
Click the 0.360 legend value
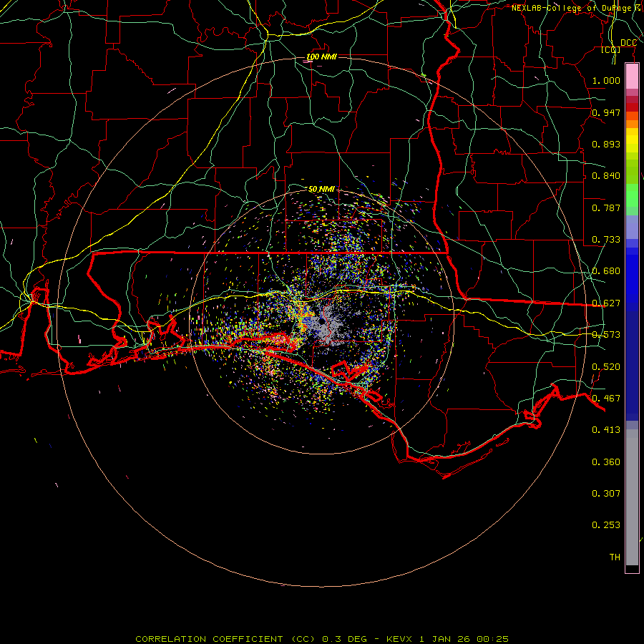click(606, 462)
